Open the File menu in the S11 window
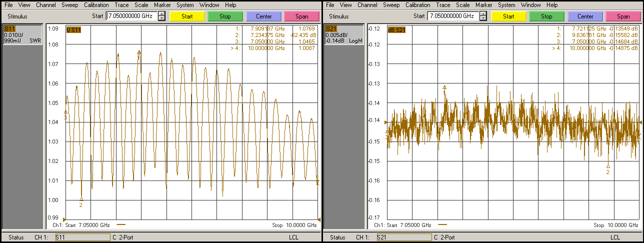This screenshot has height=243, width=644. [x=8, y=5]
